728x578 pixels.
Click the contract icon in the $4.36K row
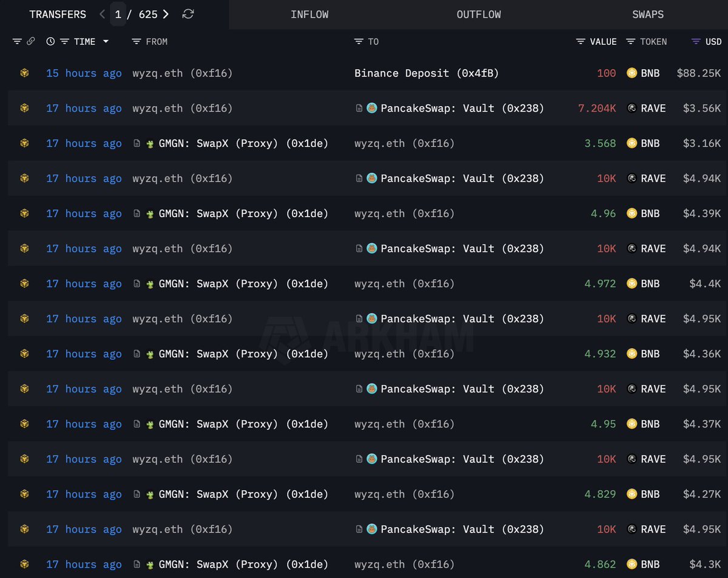(x=137, y=354)
